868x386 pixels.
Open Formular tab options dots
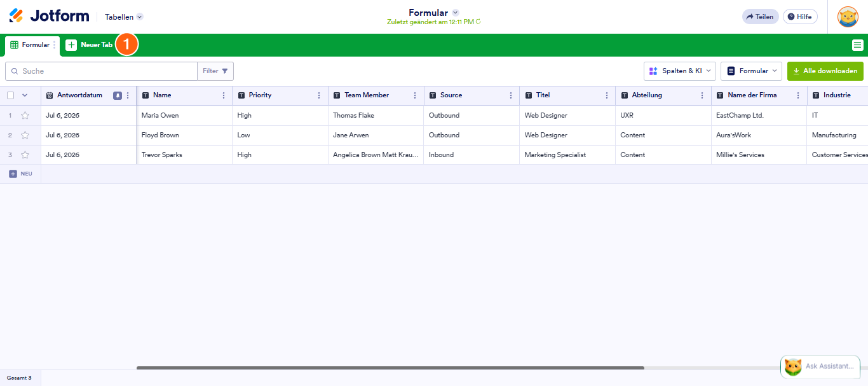tap(55, 45)
